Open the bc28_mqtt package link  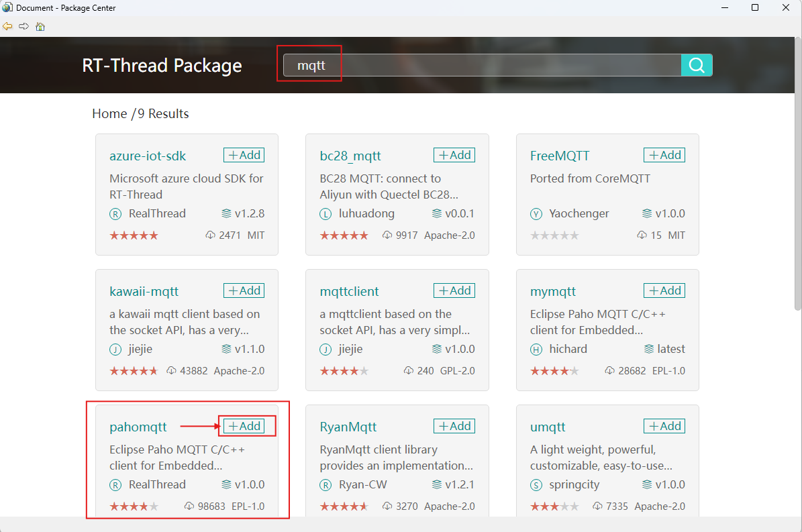(350, 156)
